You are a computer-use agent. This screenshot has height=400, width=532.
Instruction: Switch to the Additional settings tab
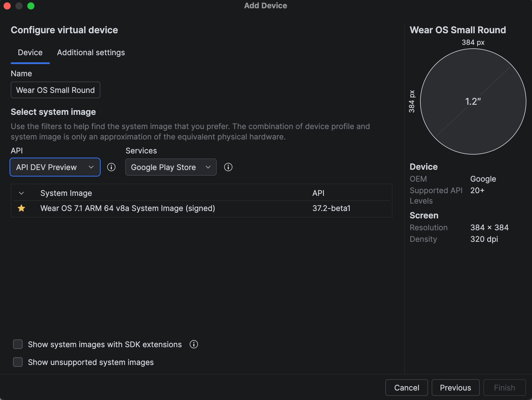pyautogui.click(x=91, y=53)
